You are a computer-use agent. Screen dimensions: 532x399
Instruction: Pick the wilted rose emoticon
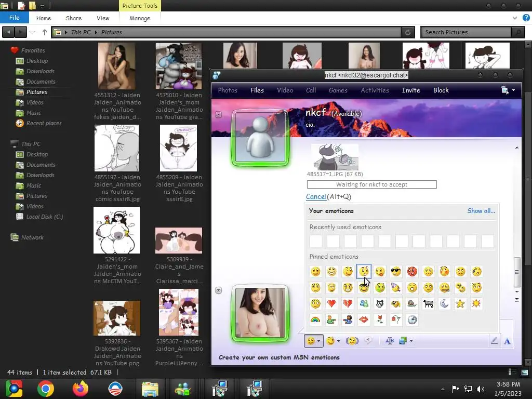[x=395, y=320]
